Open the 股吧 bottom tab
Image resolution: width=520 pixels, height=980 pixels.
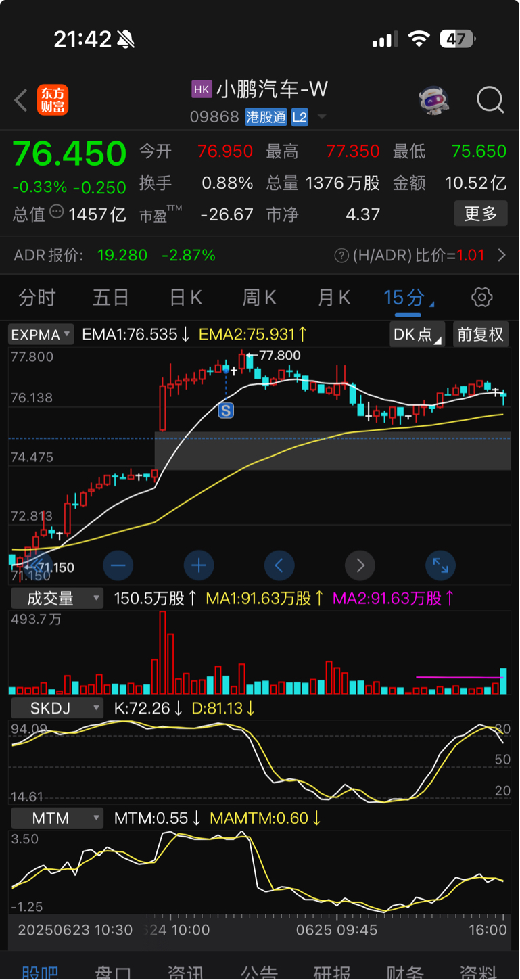pyautogui.click(x=41, y=972)
